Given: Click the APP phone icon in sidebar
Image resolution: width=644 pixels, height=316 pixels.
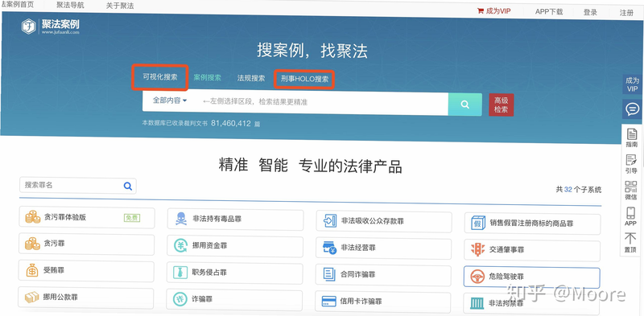Looking at the screenshot, I should pyautogui.click(x=630, y=213).
